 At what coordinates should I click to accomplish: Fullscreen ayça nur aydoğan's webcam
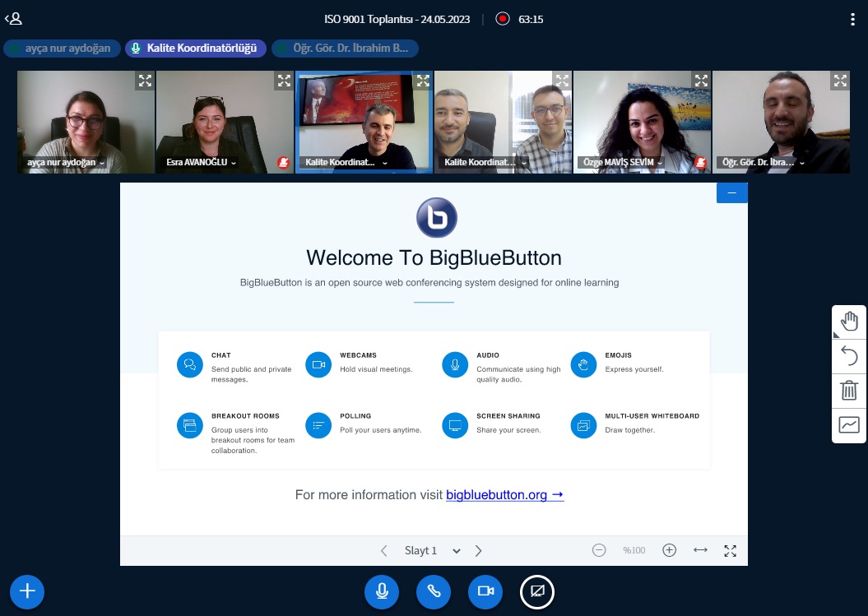145,81
